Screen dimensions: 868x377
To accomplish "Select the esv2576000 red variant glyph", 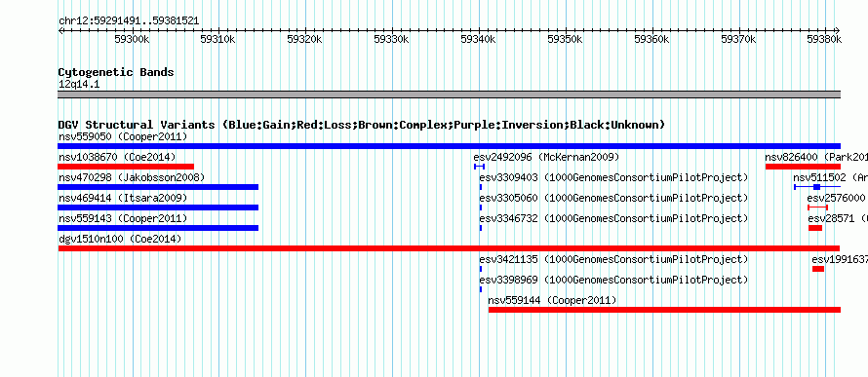I will [x=817, y=207].
